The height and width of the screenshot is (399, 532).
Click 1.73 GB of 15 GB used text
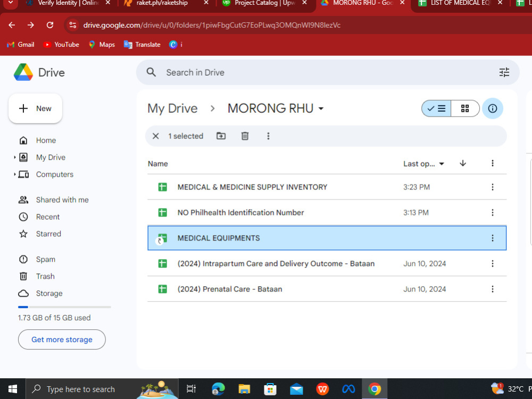tap(54, 318)
